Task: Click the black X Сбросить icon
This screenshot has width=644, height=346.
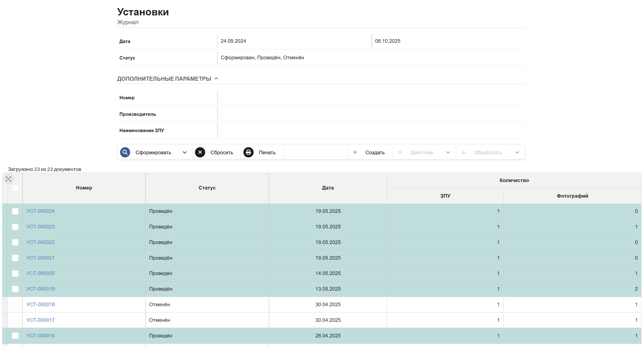Action: (200, 152)
